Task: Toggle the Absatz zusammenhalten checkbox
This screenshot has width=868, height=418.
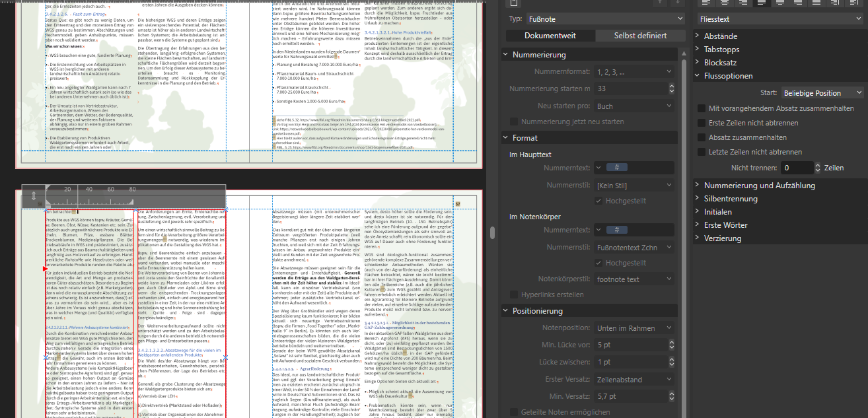Action: pos(702,137)
